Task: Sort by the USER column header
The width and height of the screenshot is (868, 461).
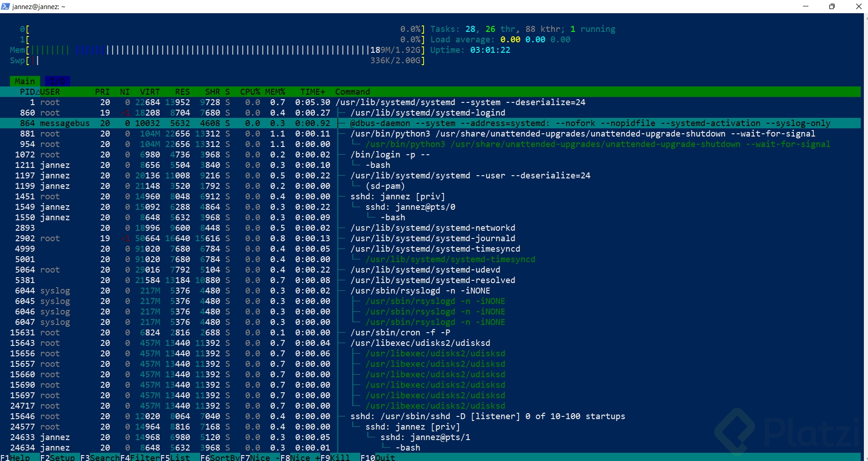Action: pos(50,92)
